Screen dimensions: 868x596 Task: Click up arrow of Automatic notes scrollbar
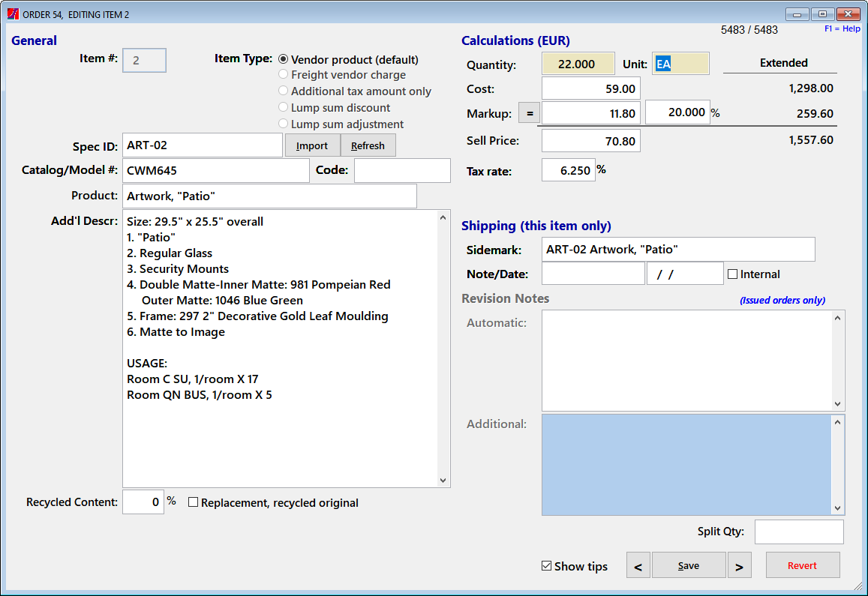click(x=837, y=318)
